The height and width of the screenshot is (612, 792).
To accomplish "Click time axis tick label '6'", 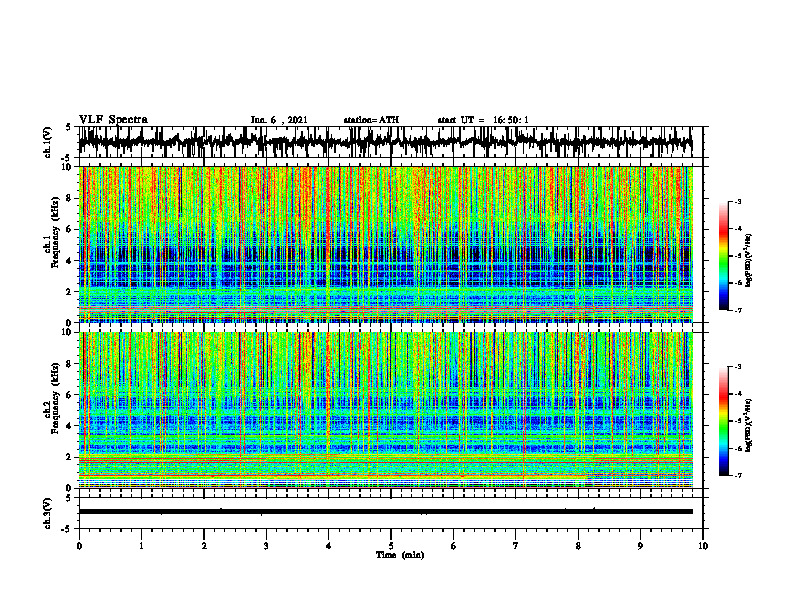I will 454,546.
